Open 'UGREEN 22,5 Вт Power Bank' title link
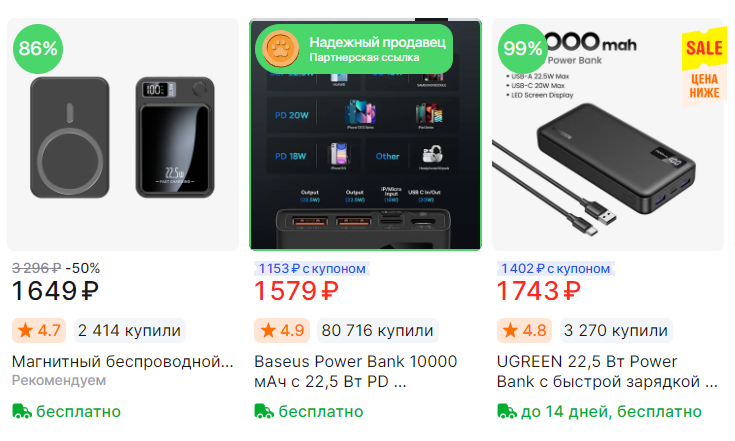The height and width of the screenshot is (441, 735). click(607, 371)
